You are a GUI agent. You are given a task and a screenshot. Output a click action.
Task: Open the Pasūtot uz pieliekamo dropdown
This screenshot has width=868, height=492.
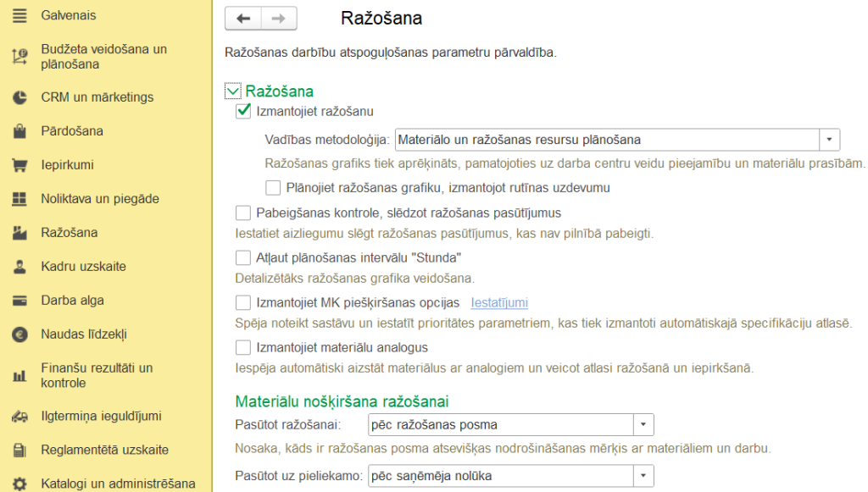pos(642,475)
